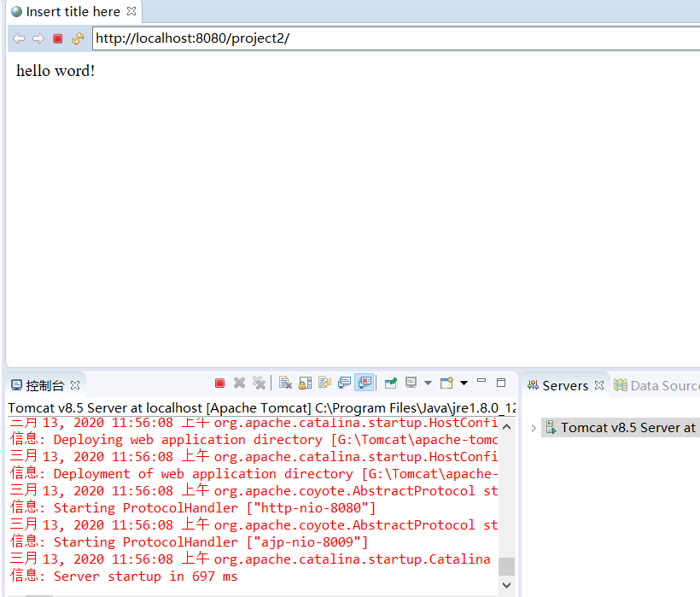
Task: Click the 'Server startup in 697 ms' line
Action: point(124,576)
